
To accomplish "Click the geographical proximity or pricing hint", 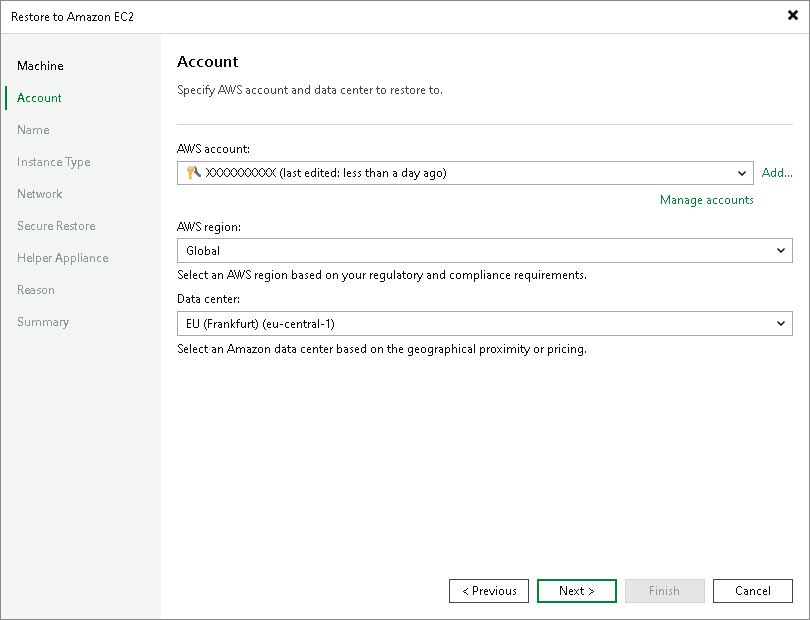I will pyautogui.click(x=382, y=349).
